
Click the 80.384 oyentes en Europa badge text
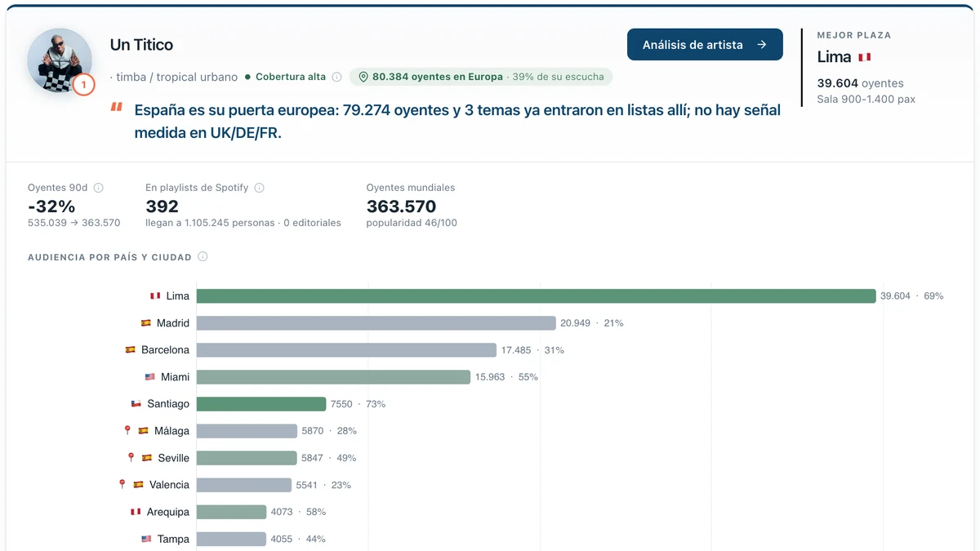point(438,77)
